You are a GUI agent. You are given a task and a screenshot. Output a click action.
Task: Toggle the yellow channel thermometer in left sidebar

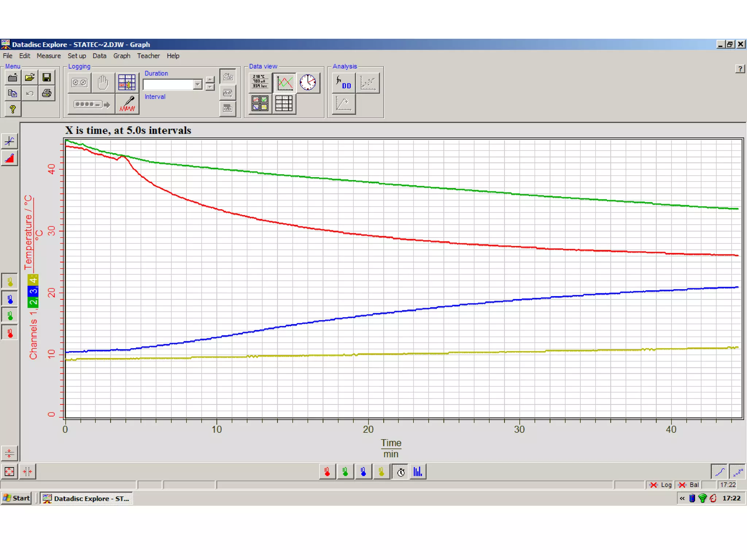[10, 281]
